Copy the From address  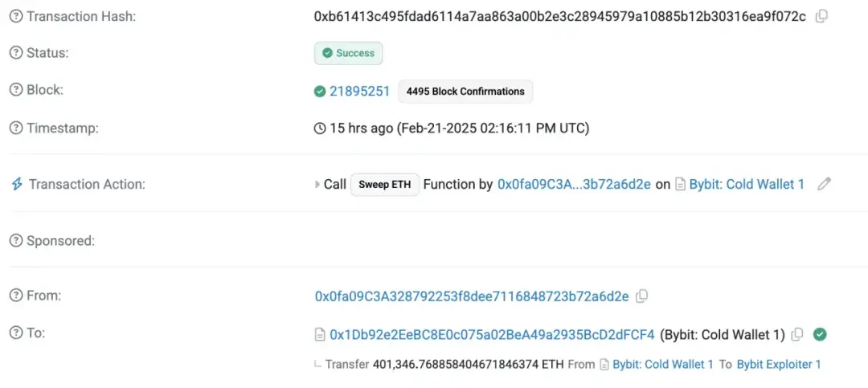click(x=641, y=296)
